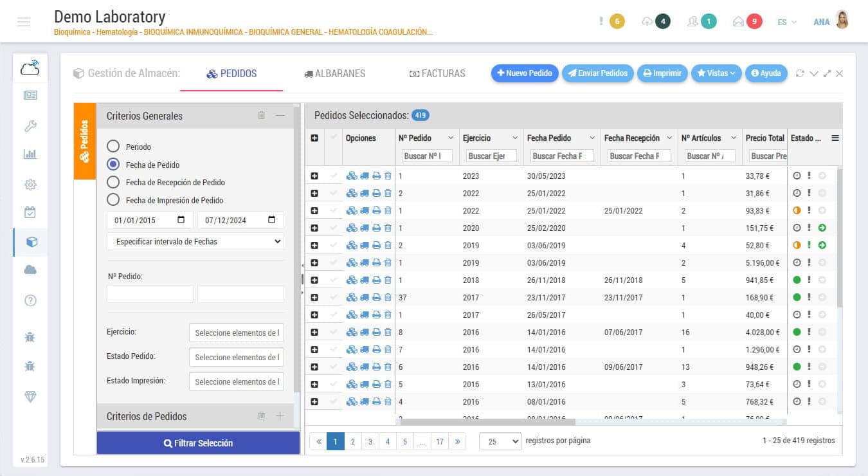Click the truck icon for order priced 31,86 €
This screenshot has height=476, width=868.
point(365,193)
